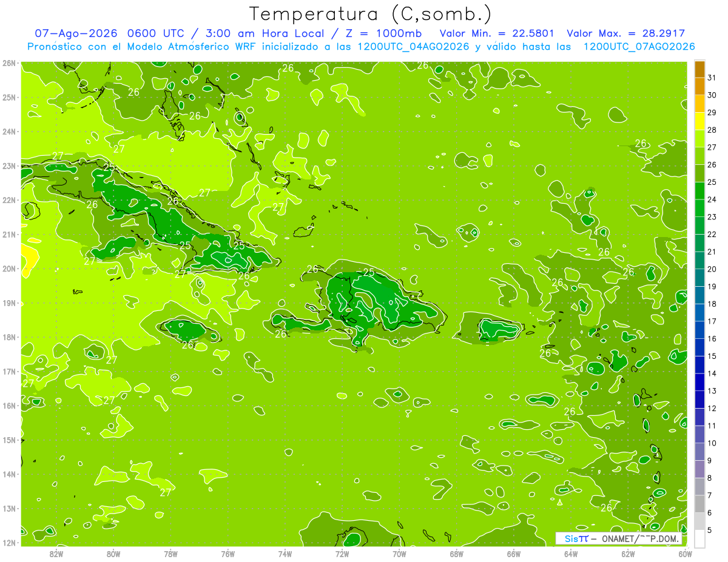Click longitude axis label 78W
Image resolution: width=728 pixels, height=562 pixels.
[170, 554]
